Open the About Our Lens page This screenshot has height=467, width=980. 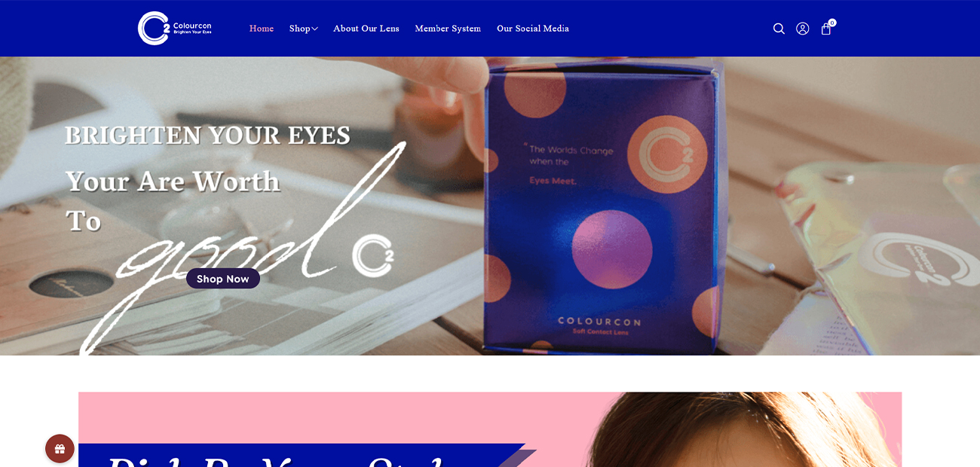366,29
